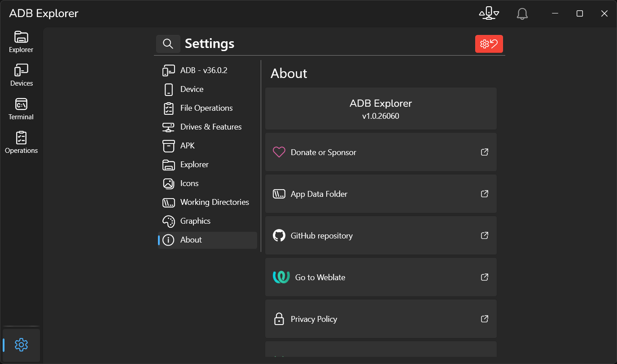Open the notifications bell icon
The height and width of the screenshot is (364, 617).
(522, 13)
